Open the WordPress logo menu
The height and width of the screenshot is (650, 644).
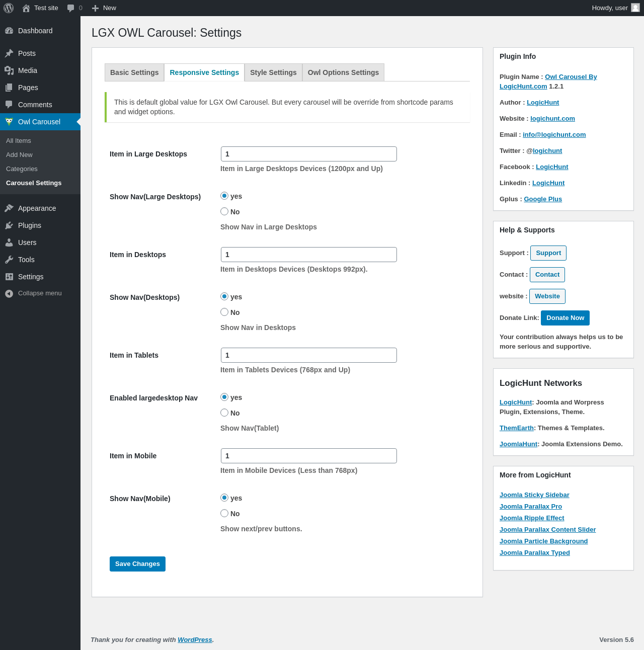click(x=9, y=8)
